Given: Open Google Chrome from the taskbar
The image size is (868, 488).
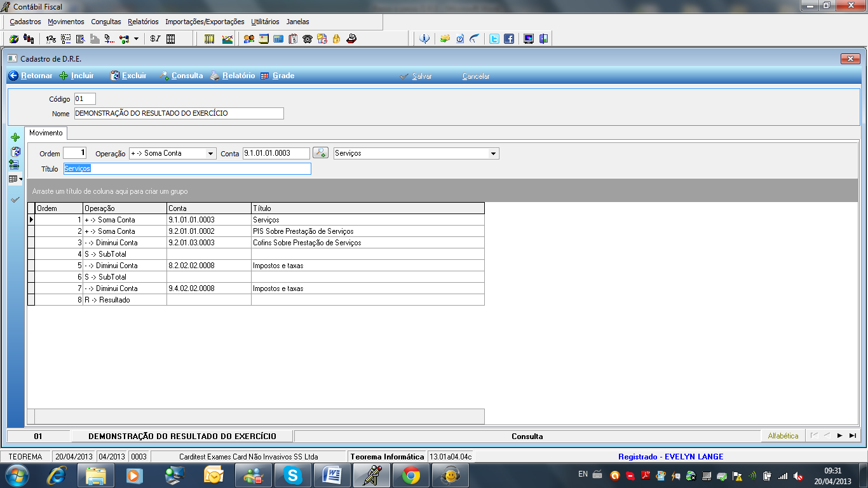Looking at the screenshot, I should (410, 475).
